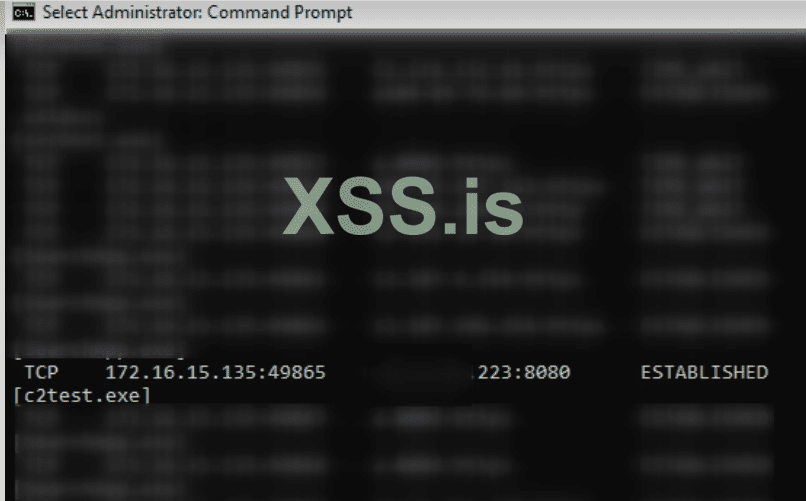Click the 'TCP' protocol text

pos(42,372)
